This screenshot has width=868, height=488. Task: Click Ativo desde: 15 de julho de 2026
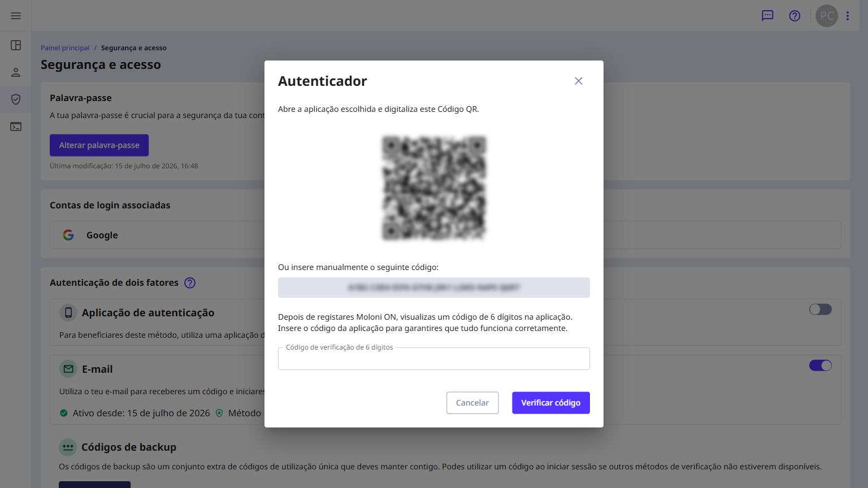pyautogui.click(x=141, y=413)
